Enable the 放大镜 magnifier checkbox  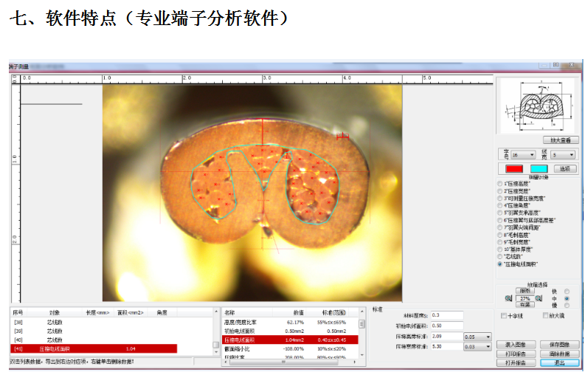pos(545,315)
